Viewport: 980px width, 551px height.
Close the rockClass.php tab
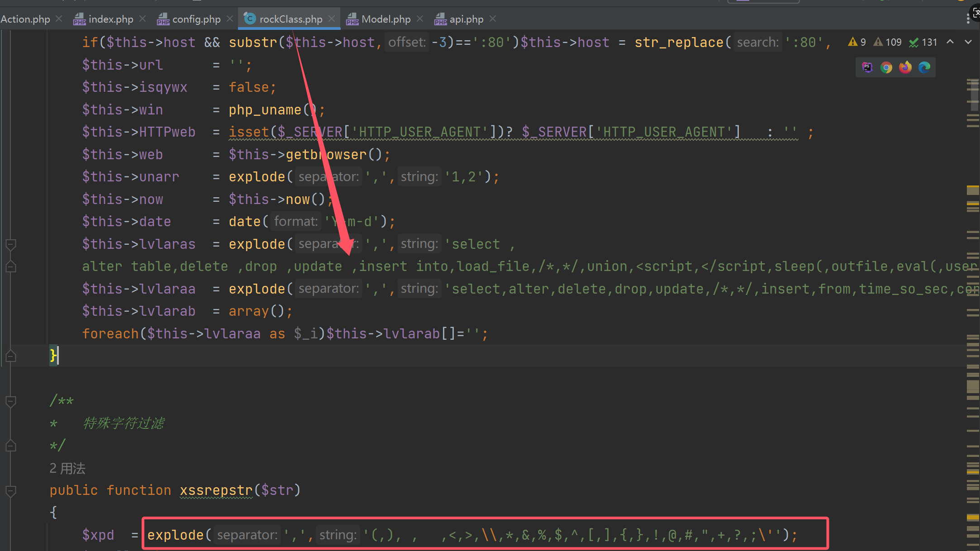coord(332,19)
